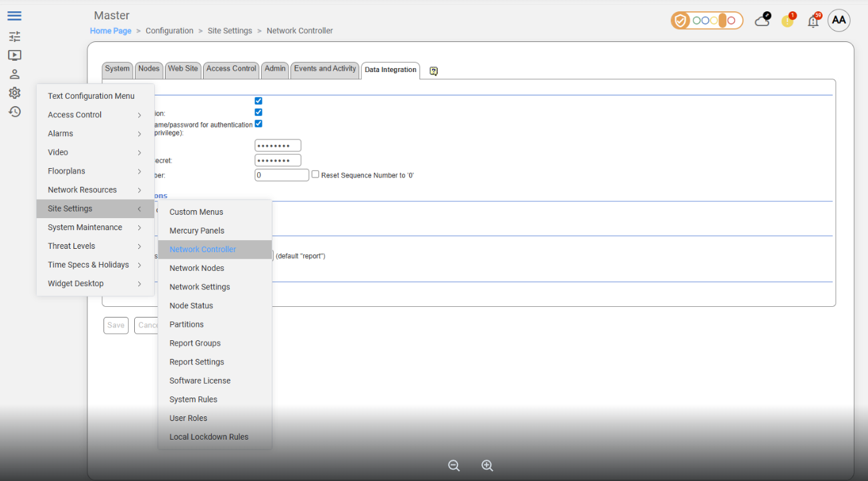Image resolution: width=868 pixels, height=481 pixels.
Task: Go to the Home Page breadcrumb link
Action: tap(111, 31)
